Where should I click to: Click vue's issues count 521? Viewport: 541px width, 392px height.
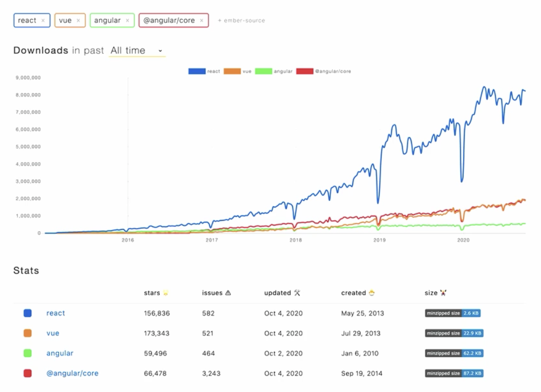pos(208,333)
